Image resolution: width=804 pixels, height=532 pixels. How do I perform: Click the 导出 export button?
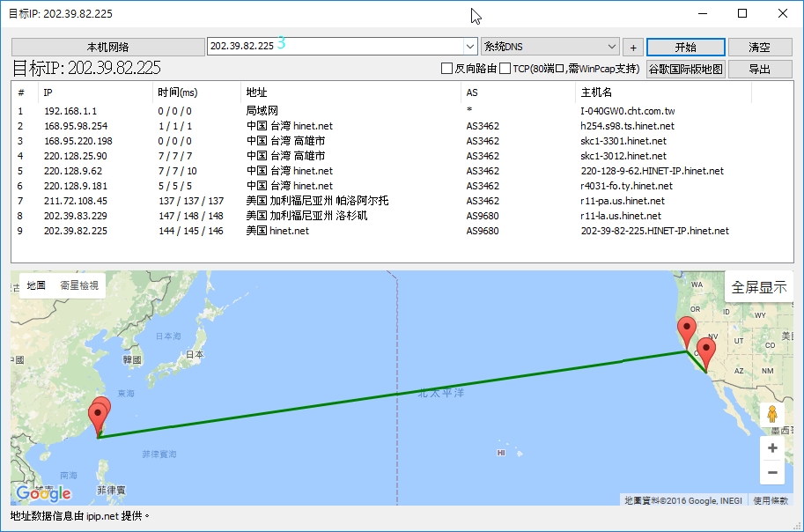759,69
